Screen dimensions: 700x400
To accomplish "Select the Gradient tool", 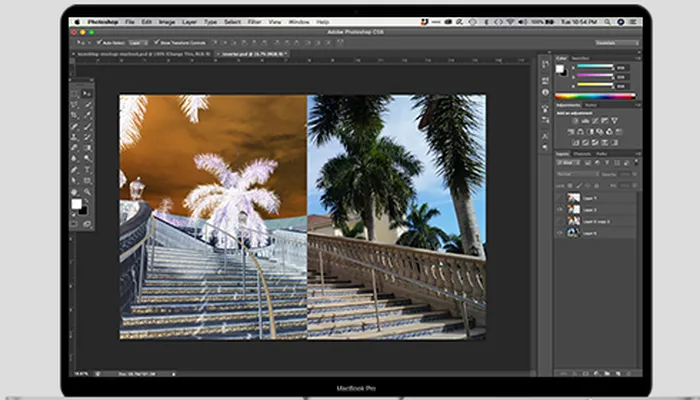I will (x=88, y=148).
